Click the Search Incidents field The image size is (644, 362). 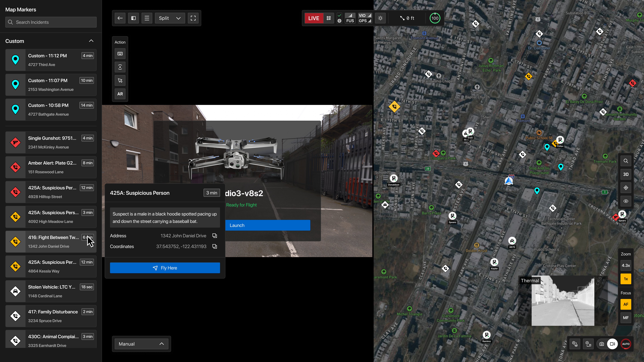click(51, 22)
